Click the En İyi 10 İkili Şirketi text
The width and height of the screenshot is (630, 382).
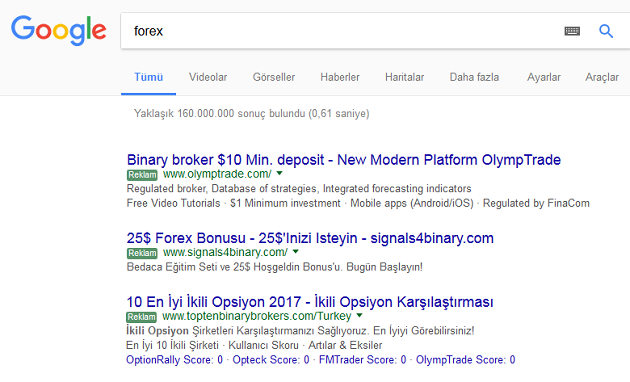coord(172,345)
